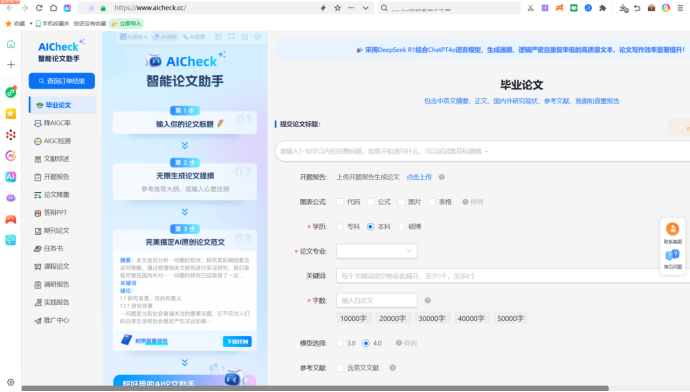Check the 代码 checkbox
690x392 pixels.
click(x=340, y=202)
